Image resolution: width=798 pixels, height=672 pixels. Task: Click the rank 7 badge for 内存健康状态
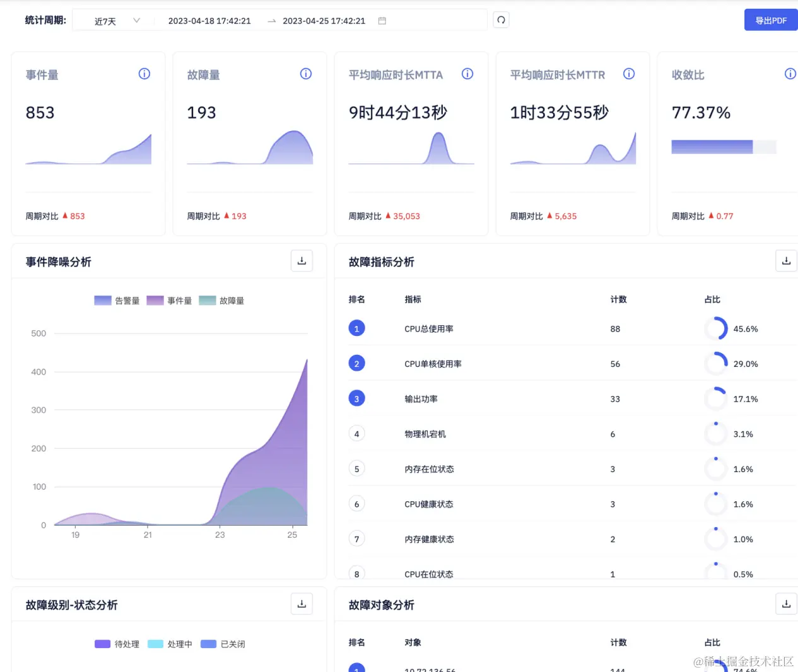coord(356,539)
